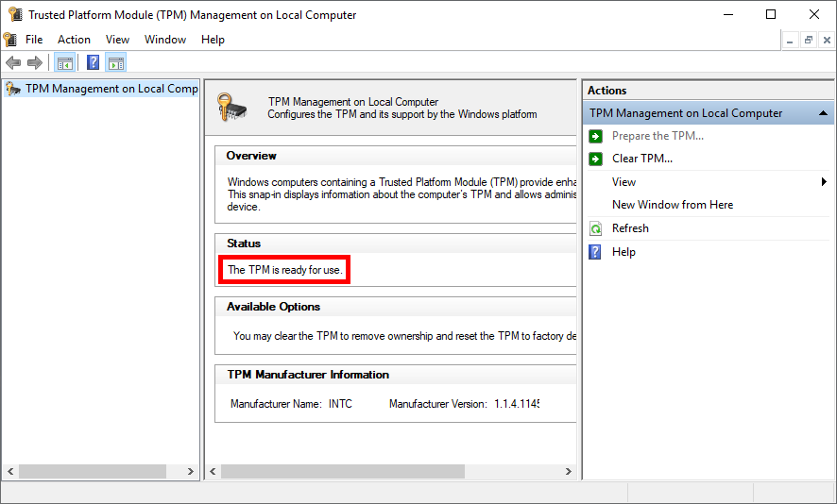Click the Manufacturer Version 1.1.4.114 value
837x504 pixels.
pyautogui.click(x=516, y=404)
